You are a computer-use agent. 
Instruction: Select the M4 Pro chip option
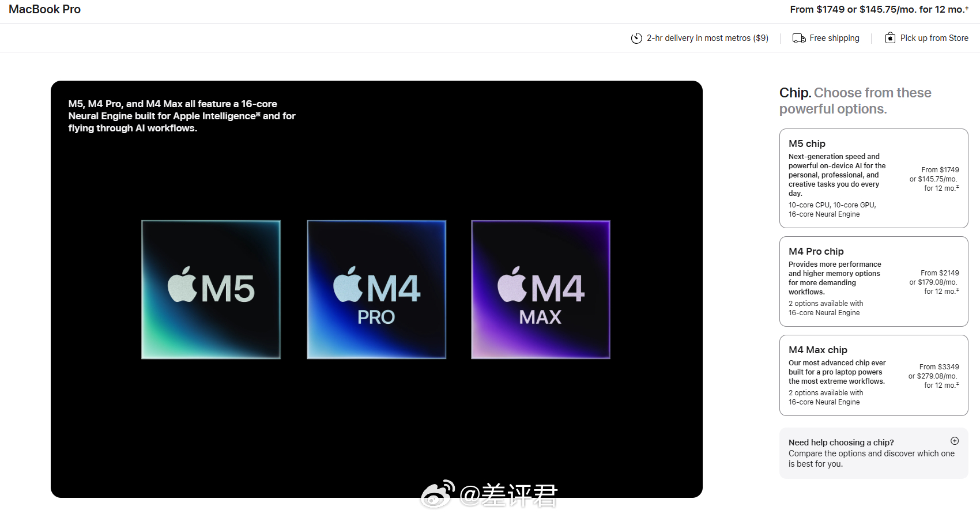click(x=873, y=281)
